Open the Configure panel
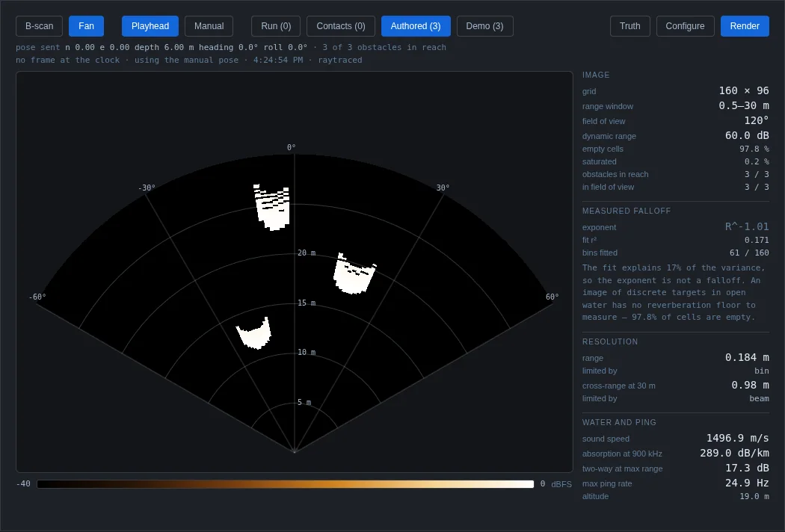This screenshot has height=532, width=785. pyautogui.click(x=685, y=26)
